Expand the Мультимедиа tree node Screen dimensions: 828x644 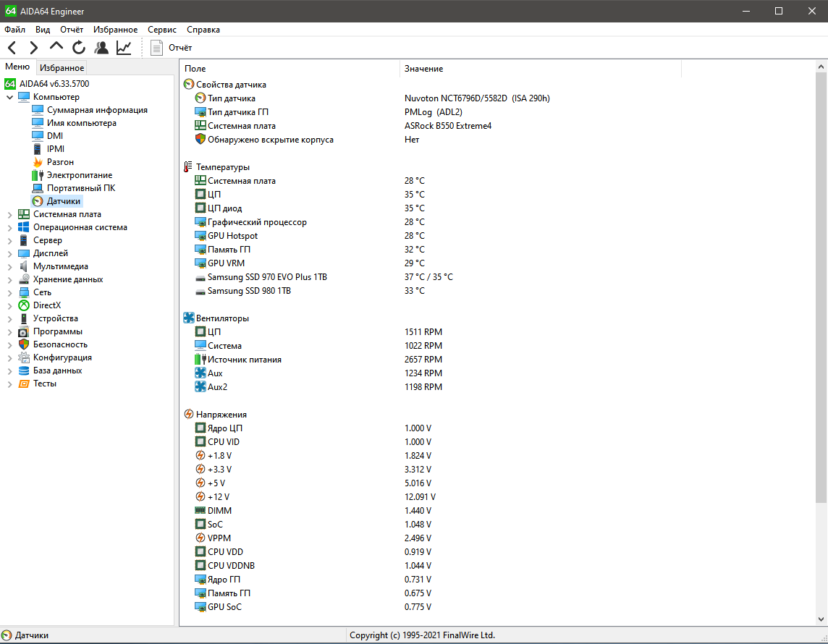click(9, 266)
